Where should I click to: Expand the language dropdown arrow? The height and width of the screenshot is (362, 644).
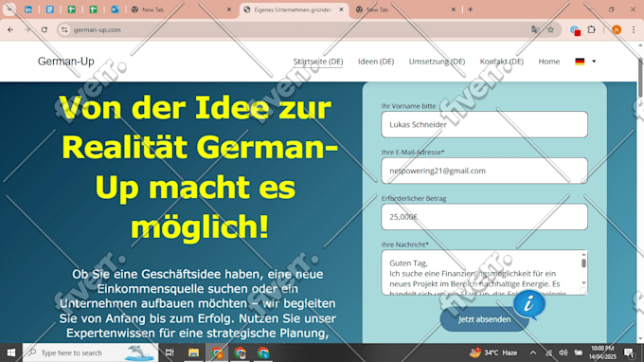click(594, 62)
